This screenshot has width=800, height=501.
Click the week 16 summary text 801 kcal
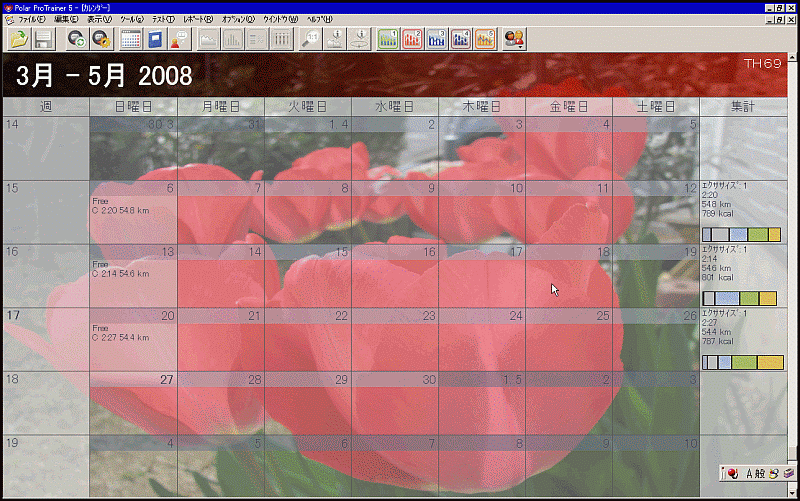pyautogui.click(x=717, y=278)
